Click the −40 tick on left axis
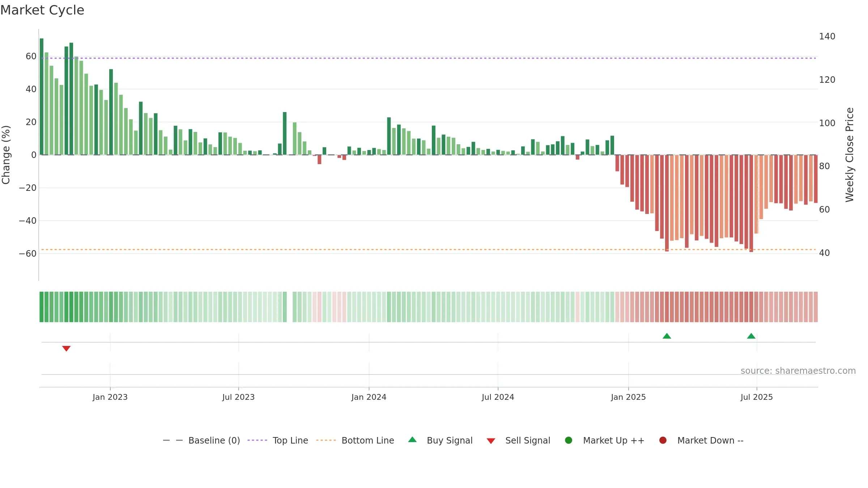This screenshot has width=868, height=488. coord(28,221)
